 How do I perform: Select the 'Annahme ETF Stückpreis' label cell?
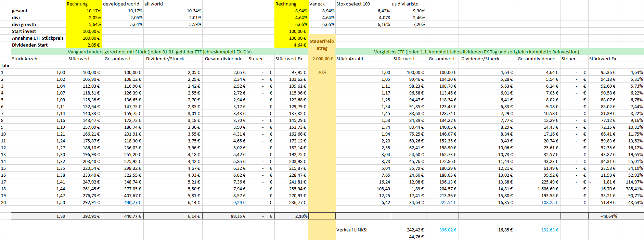(38, 38)
